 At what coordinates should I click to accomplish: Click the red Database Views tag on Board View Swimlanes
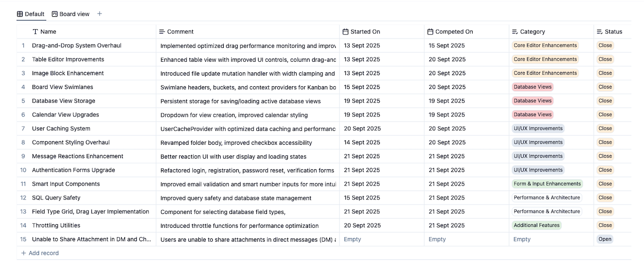tap(533, 87)
